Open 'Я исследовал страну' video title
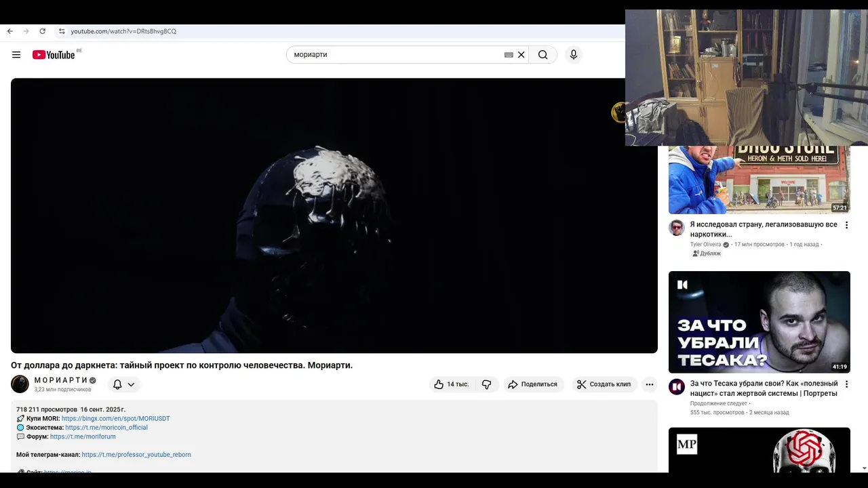 (764, 229)
